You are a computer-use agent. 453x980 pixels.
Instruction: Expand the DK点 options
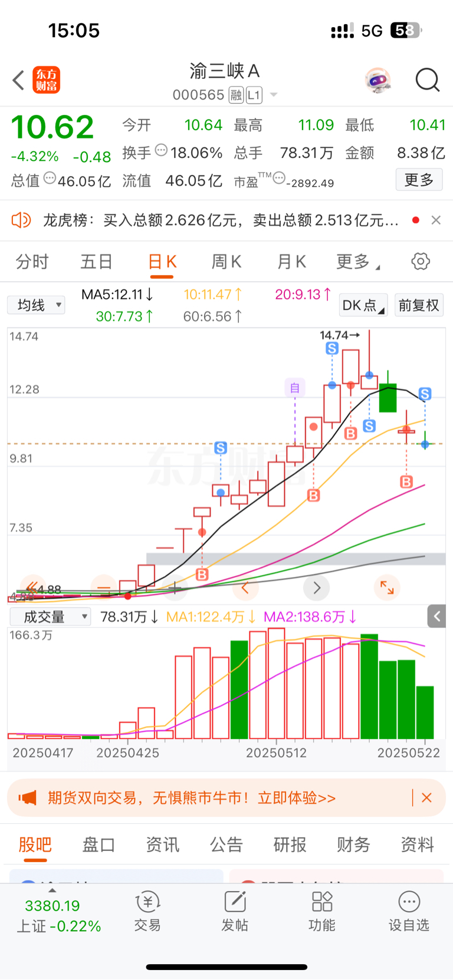coord(363,305)
